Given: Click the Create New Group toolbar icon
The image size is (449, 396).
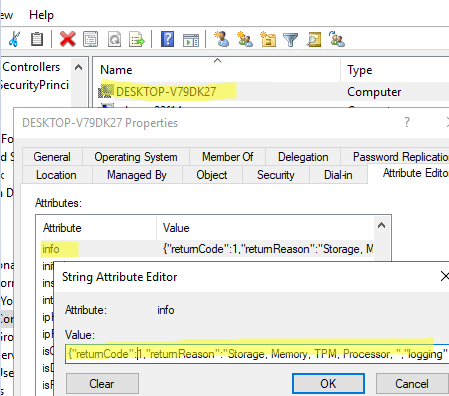Looking at the screenshot, I should [x=245, y=39].
